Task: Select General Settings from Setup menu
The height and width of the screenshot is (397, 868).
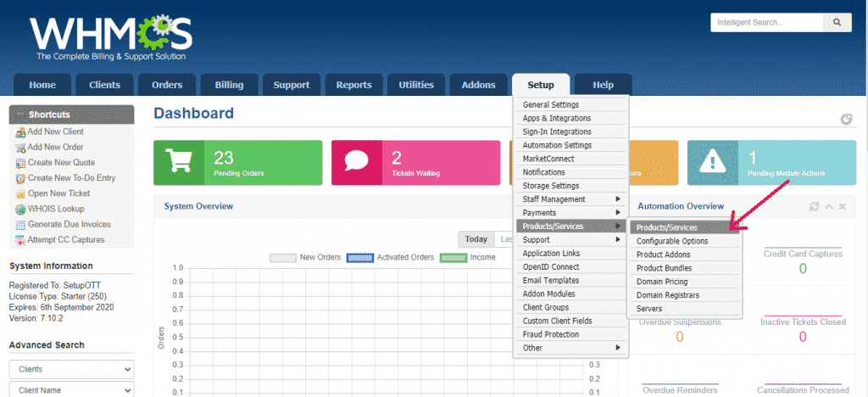Action: click(x=570, y=104)
